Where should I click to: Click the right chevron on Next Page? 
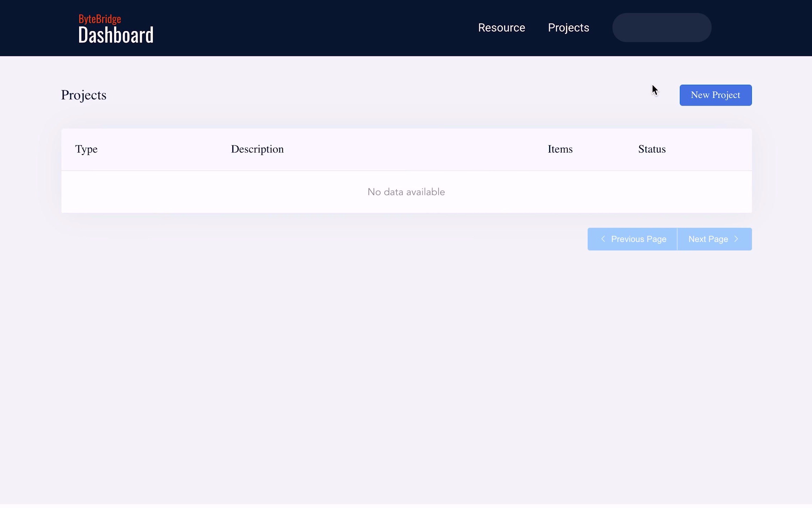click(x=736, y=239)
